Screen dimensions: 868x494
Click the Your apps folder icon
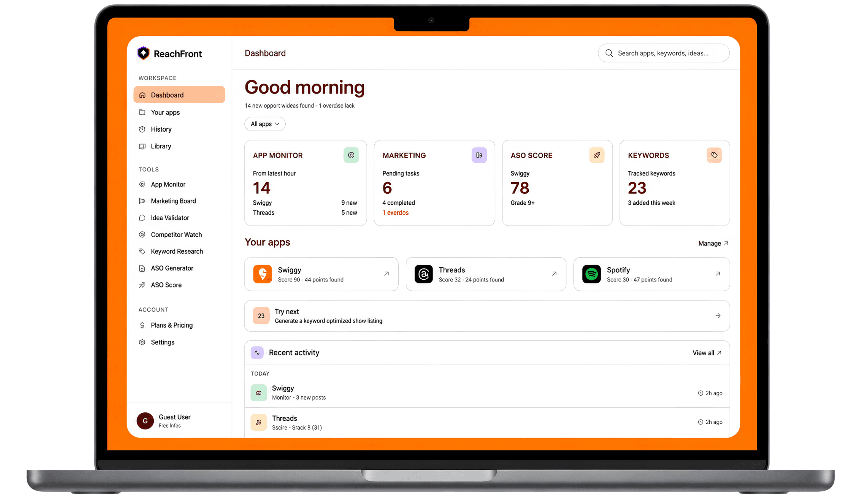142,112
